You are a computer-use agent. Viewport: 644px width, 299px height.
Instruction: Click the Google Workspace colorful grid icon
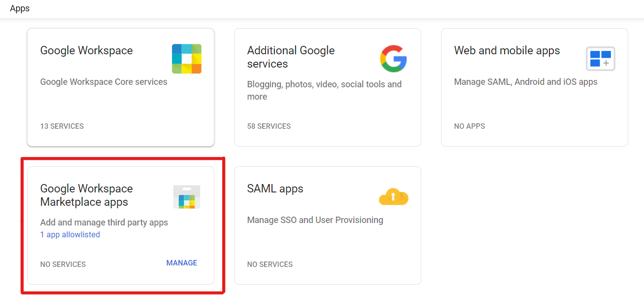click(x=186, y=59)
